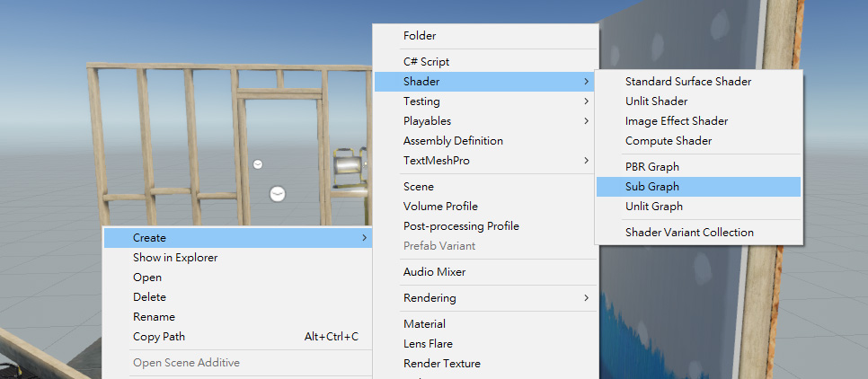Click the large round scene gizmo icon
The width and height of the screenshot is (868, 379).
pos(278,194)
